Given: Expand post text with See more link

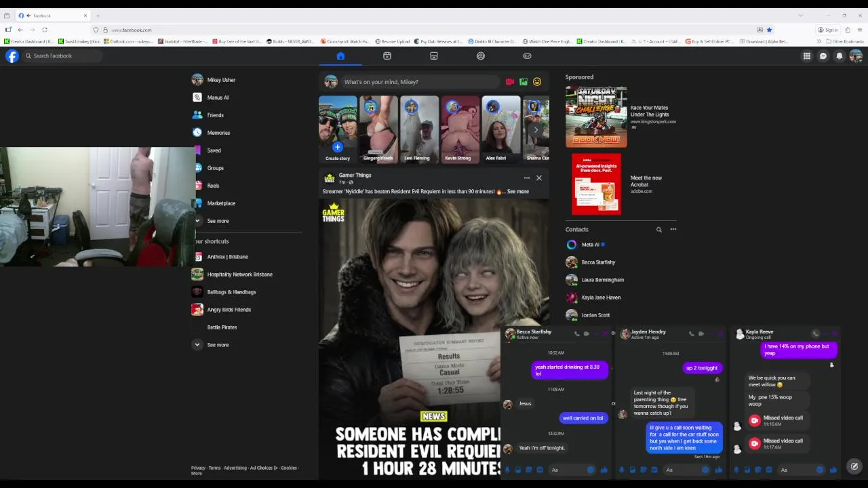Looking at the screenshot, I should point(518,192).
